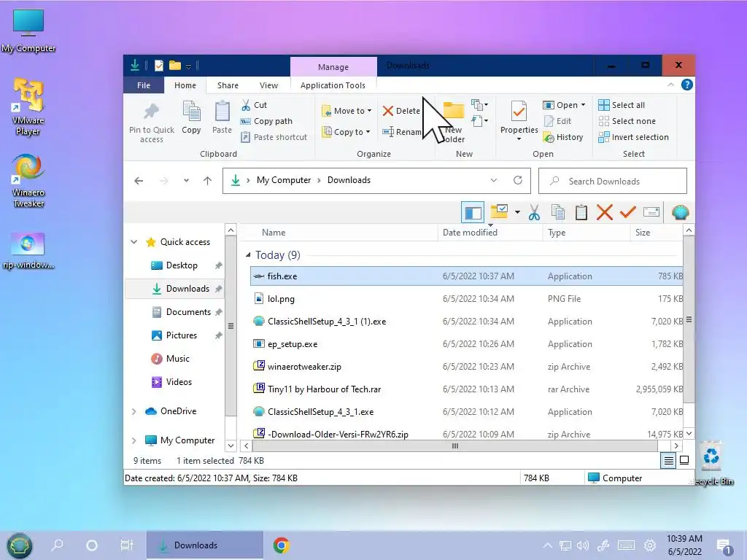
Task: Switch to Details view icon in status bar
Action: (668, 461)
